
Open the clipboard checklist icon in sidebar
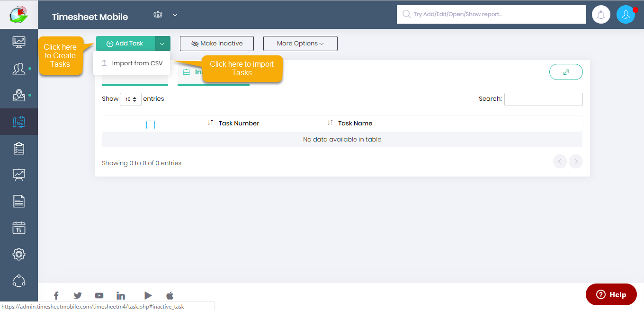point(19,149)
